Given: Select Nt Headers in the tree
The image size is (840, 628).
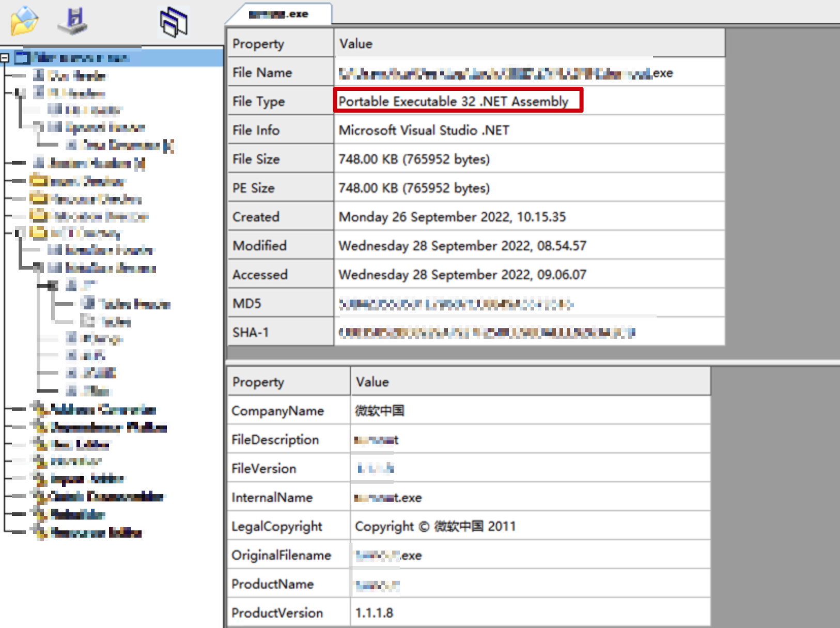Looking at the screenshot, I should 76,93.
